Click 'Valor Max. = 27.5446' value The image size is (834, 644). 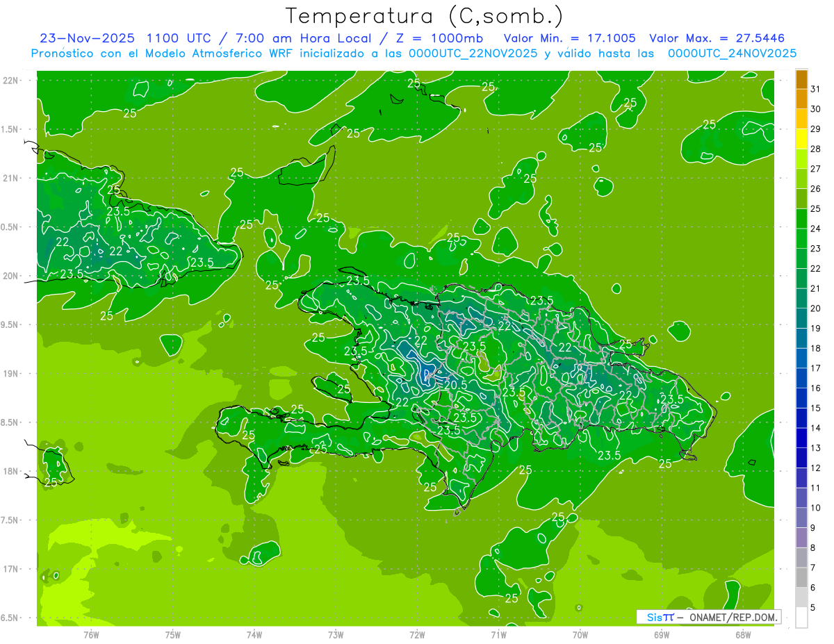click(717, 38)
